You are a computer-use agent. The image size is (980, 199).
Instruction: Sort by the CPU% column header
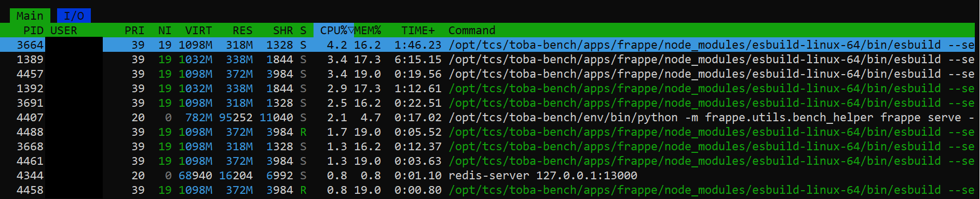334,30
